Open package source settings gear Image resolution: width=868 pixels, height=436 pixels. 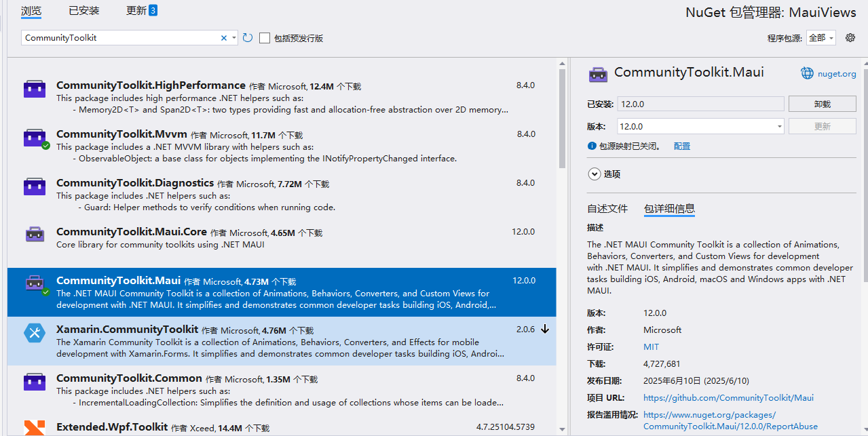click(850, 38)
